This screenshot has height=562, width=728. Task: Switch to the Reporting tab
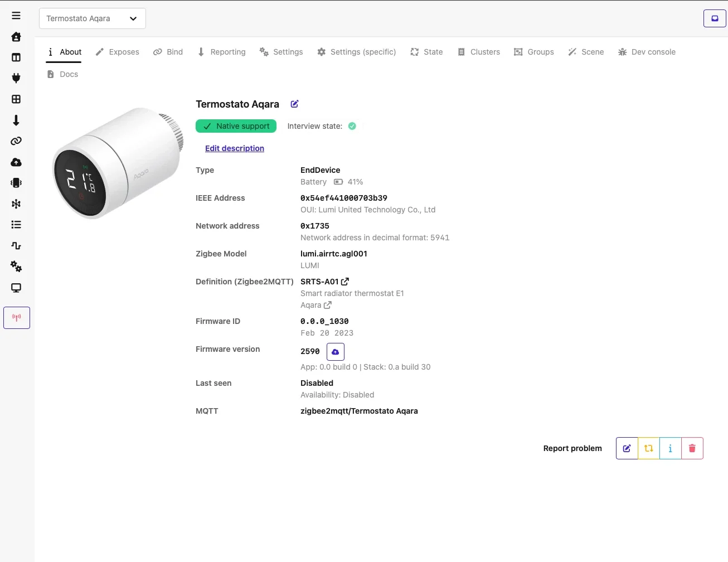[x=221, y=52]
